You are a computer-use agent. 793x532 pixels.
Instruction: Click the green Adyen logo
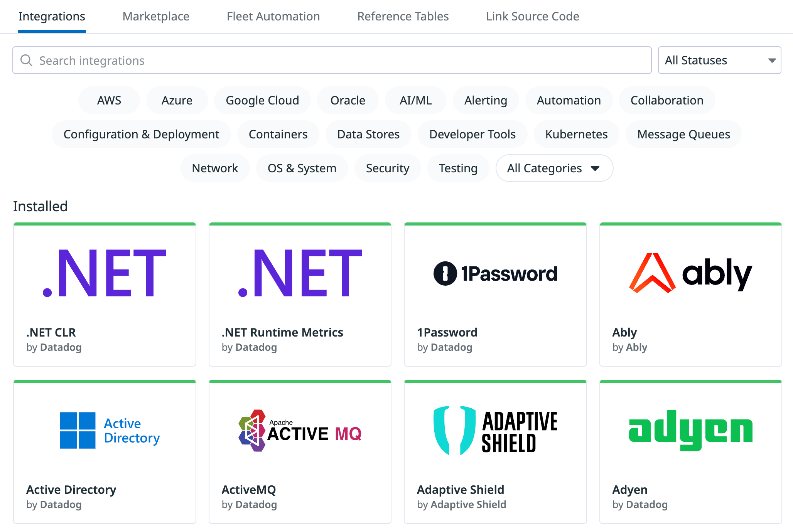pos(690,430)
